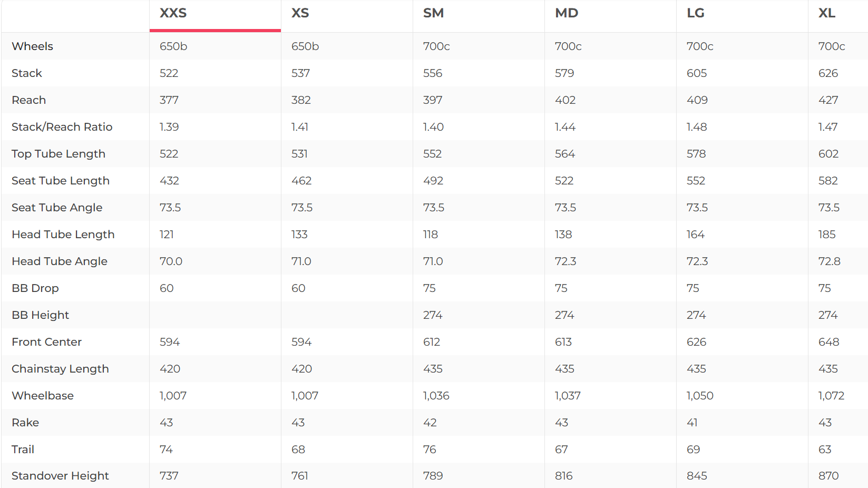This screenshot has width=868, height=488.
Task: Click the BB Height row label
Action: (x=41, y=315)
